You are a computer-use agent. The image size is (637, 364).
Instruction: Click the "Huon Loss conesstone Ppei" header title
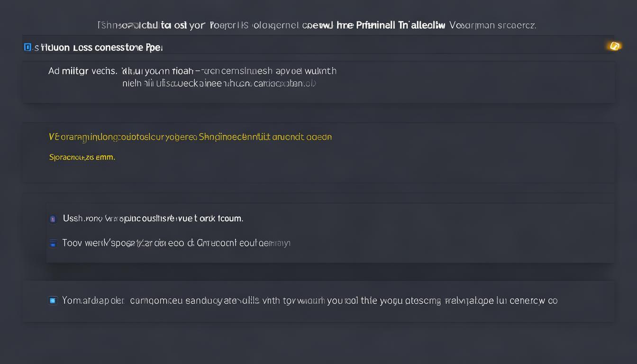point(101,47)
